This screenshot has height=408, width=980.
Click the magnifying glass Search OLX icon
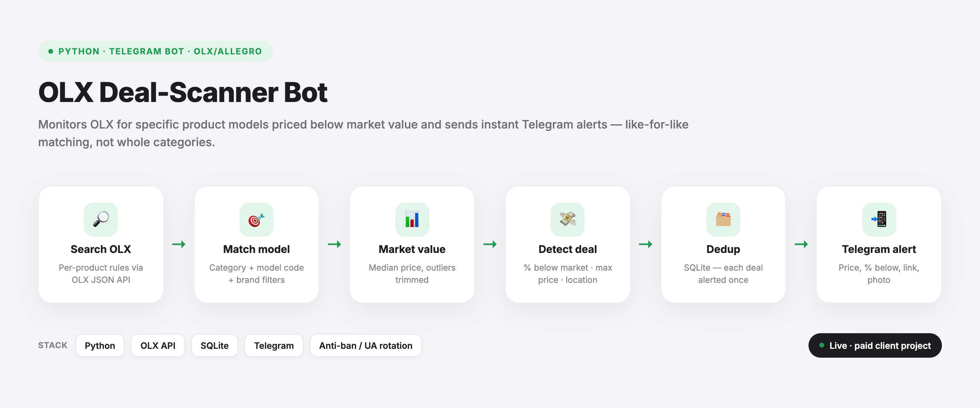point(101,219)
